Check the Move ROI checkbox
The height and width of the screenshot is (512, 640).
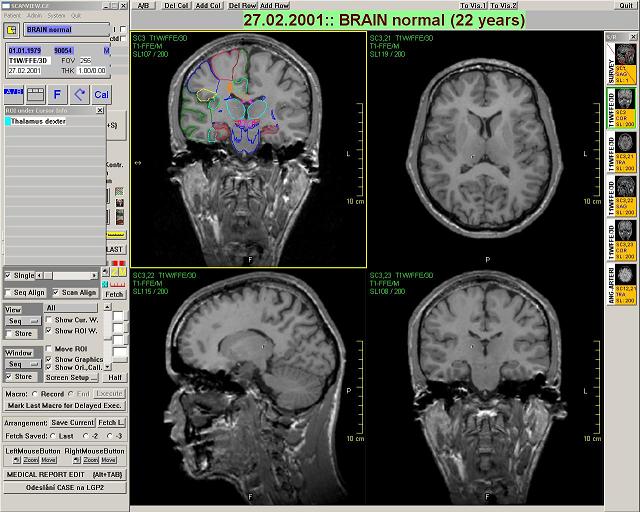click(x=48, y=346)
